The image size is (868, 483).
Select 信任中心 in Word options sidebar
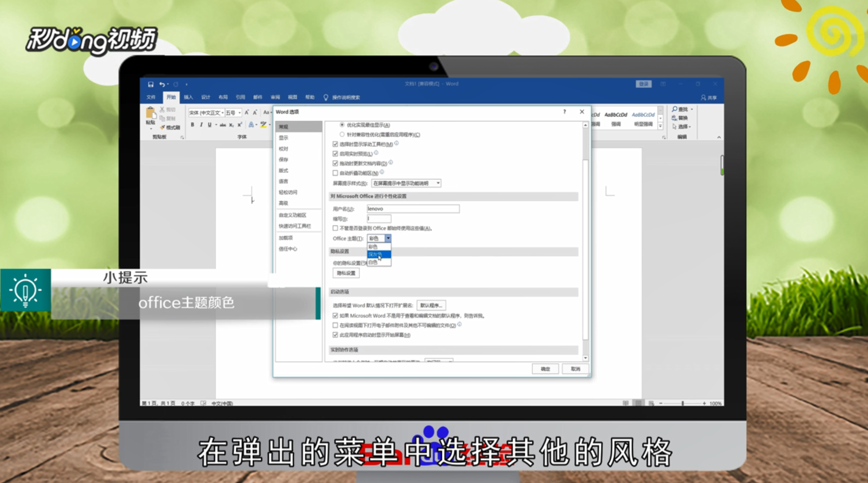pos(299,248)
